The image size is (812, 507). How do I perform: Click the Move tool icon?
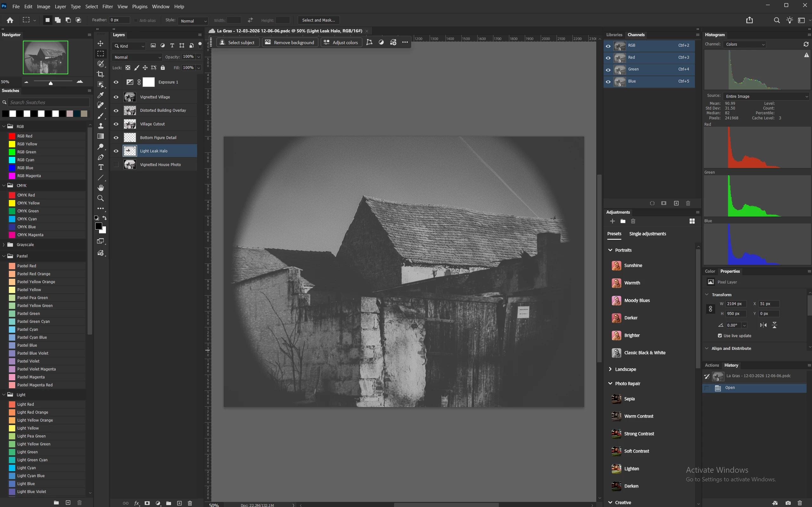tap(100, 43)
